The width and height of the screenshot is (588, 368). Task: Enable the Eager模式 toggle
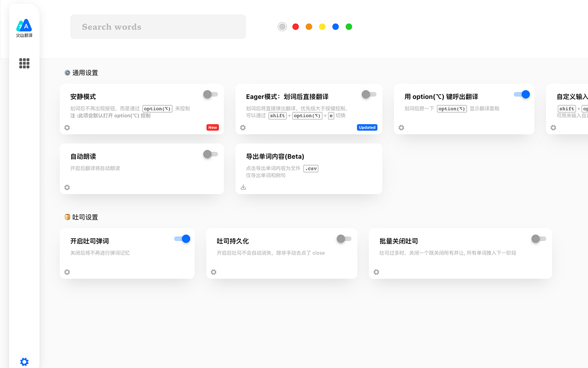click(x=369, y=94)
